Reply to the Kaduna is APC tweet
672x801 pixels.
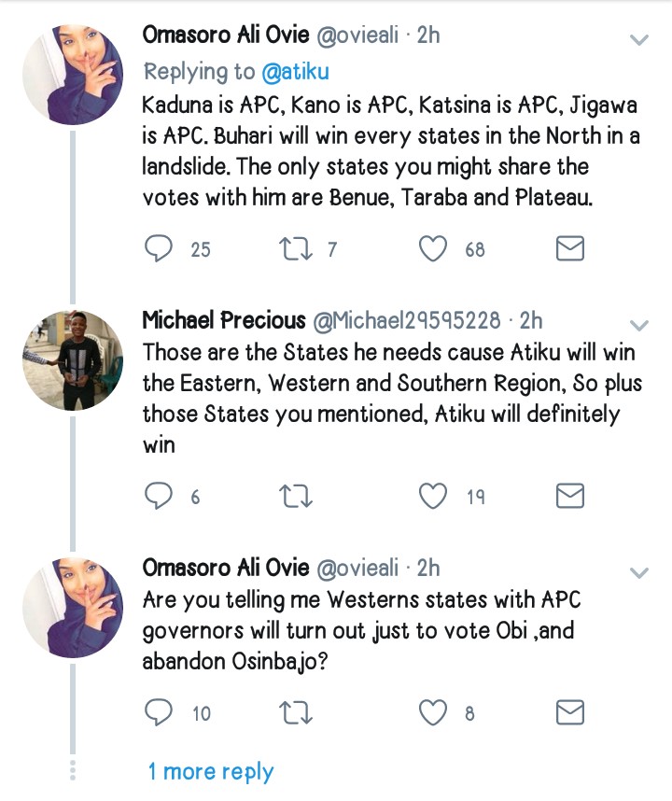160,249
